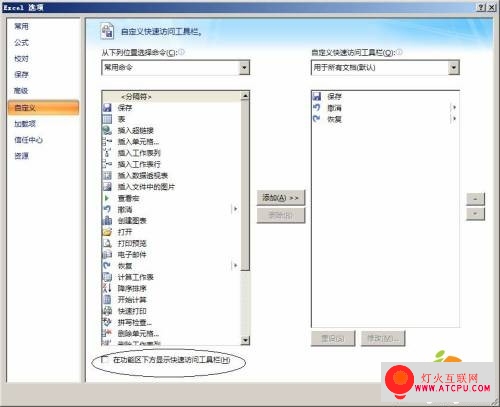The height and width of the screenshot is (407, 500).
Task: Select 恢复 redo icon in right toolbar list
Action: coord(317,119)
